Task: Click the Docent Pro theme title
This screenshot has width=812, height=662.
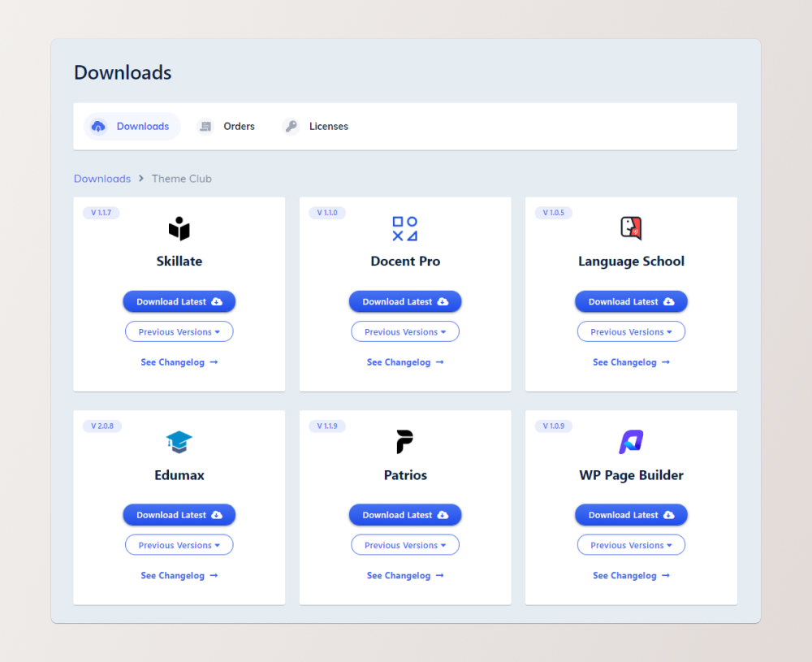Action: [x=405, y=261]
